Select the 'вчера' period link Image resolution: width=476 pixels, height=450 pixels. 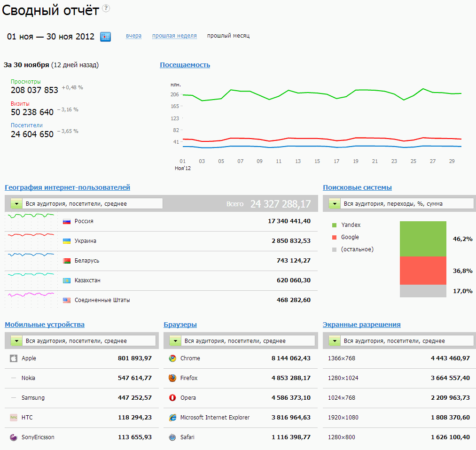click(x=133, y=36)
